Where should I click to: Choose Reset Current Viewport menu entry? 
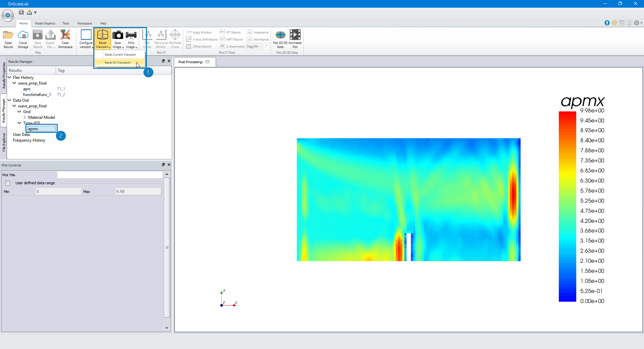click(120, 55)
